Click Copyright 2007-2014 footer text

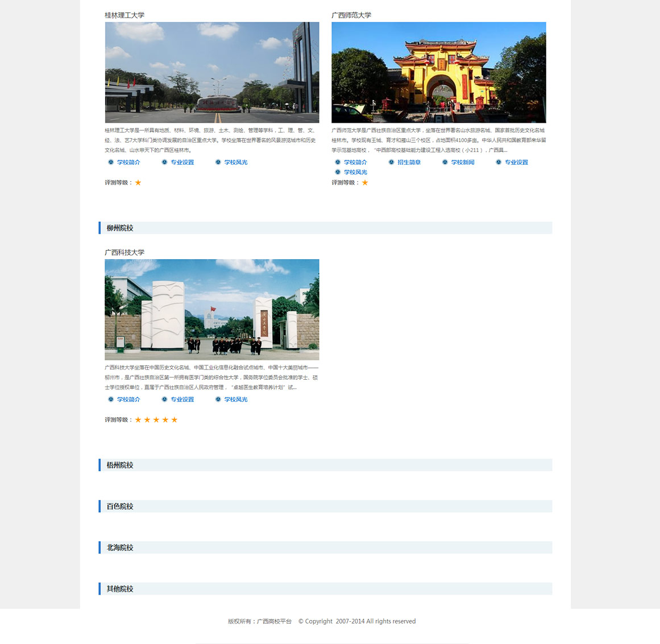click(357, 621)
